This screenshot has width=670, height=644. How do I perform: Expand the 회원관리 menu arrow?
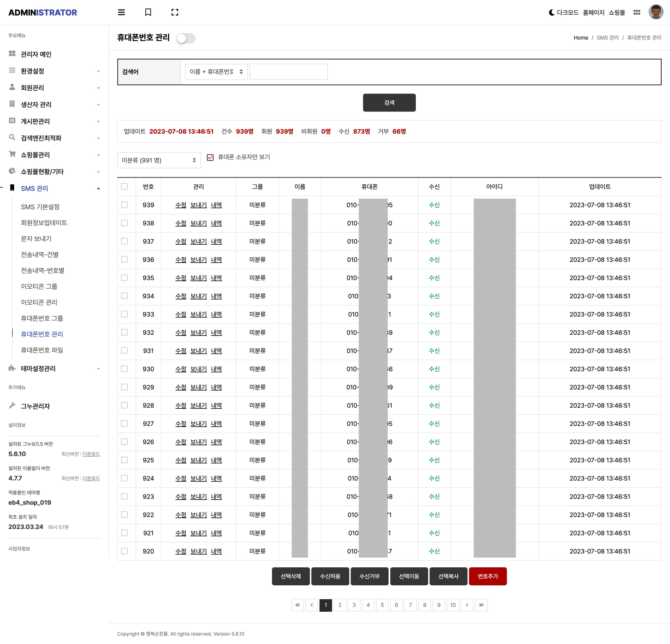point(98,88)
